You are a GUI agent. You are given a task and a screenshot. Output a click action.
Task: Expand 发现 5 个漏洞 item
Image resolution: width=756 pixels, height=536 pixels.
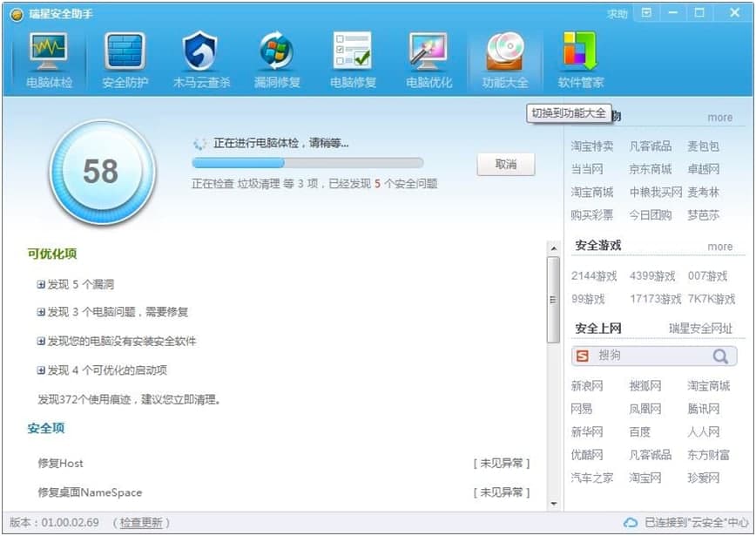pos(41,285)
